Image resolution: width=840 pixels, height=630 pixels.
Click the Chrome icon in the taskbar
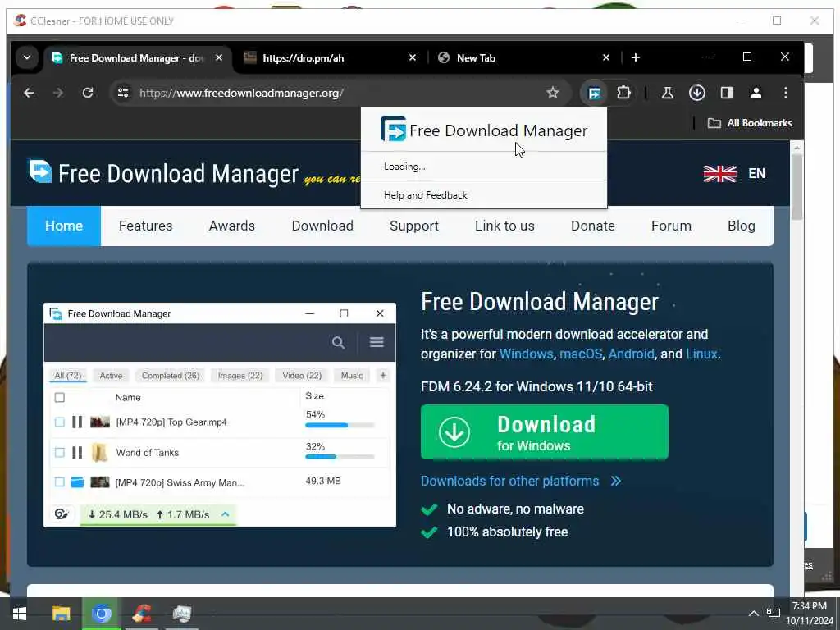101,614
